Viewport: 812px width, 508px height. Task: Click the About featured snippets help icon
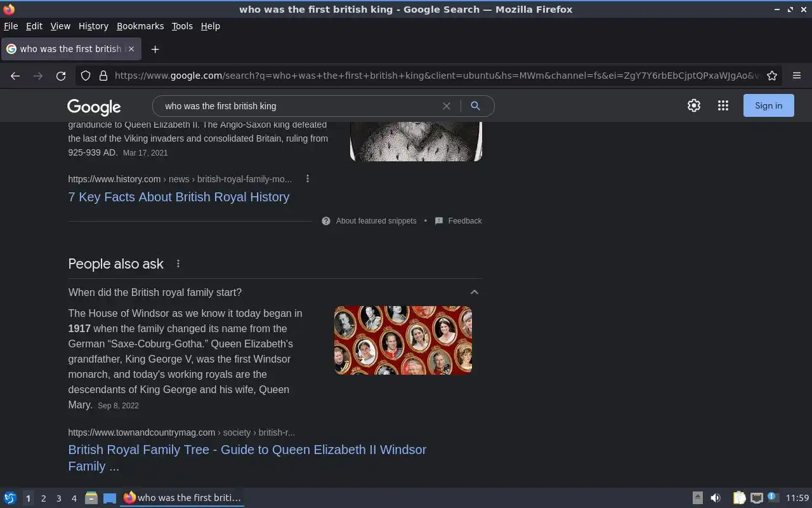[326, 221]
